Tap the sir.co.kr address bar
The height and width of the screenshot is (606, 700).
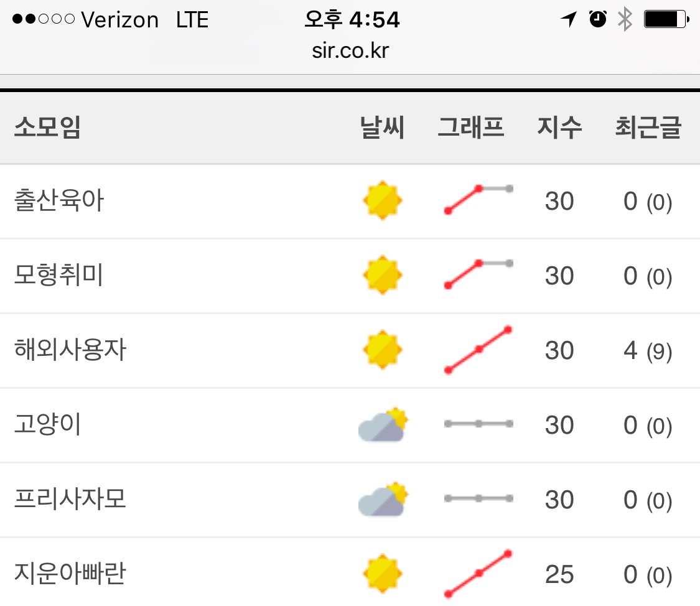(350, 51)
